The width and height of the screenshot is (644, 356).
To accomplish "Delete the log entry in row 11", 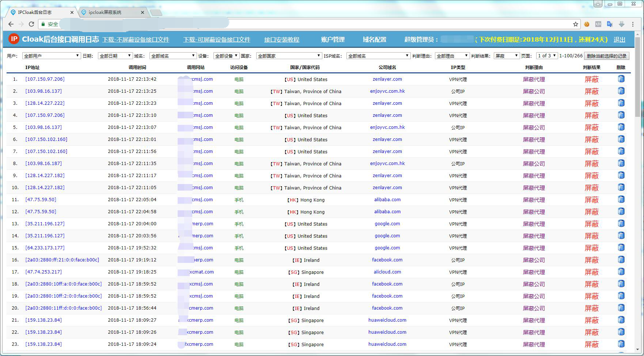I will 621,199.
